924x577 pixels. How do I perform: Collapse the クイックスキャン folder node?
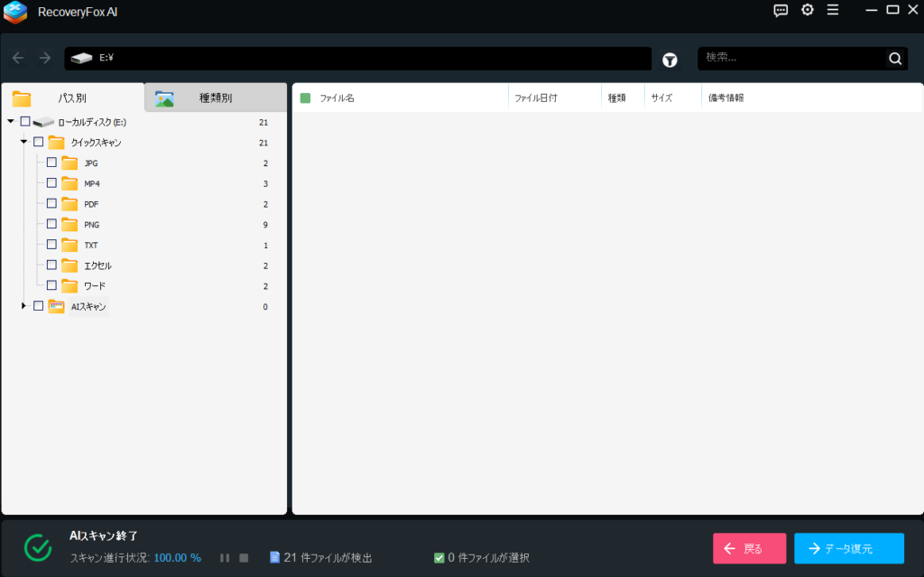(x=23, y=142)
